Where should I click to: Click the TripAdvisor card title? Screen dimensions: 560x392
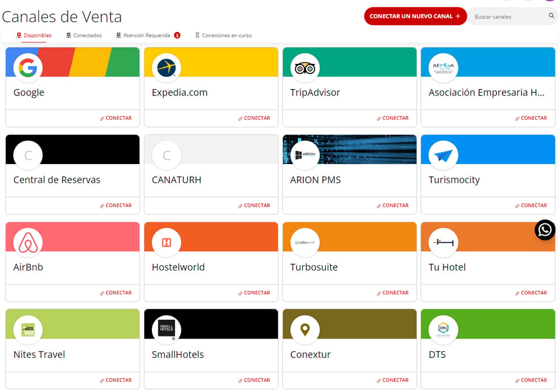(x=315, y=92)
